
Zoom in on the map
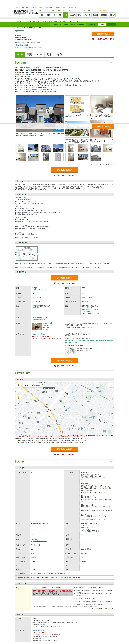click(18, 385)
